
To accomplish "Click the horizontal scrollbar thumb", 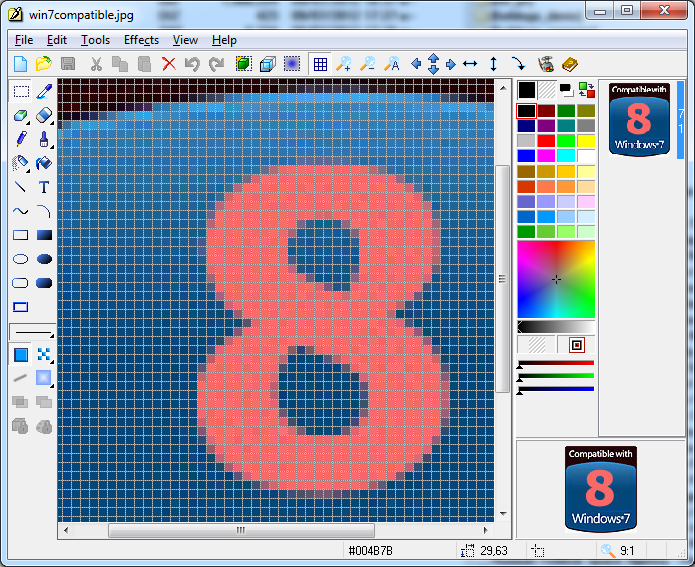I will [x=242, y=530].
